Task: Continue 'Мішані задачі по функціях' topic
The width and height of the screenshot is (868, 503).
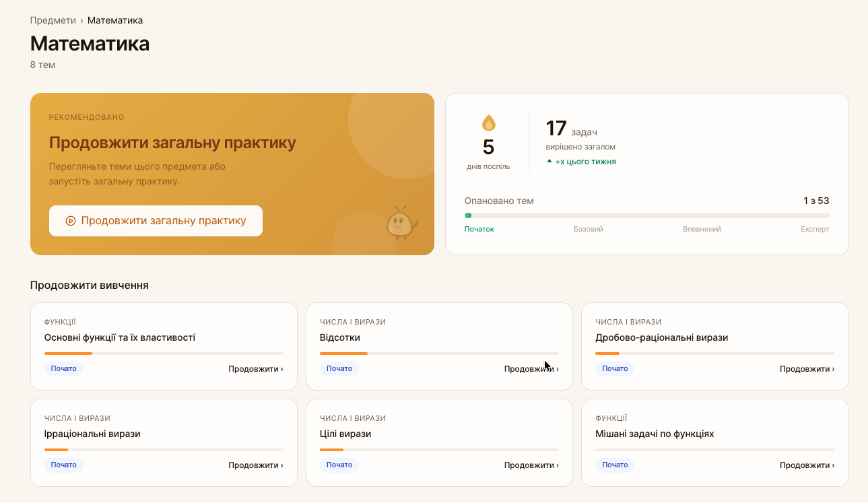Action: 807,465
